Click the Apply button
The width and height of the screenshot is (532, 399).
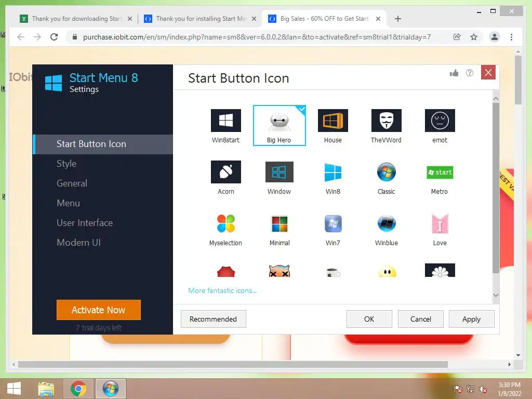471,319
